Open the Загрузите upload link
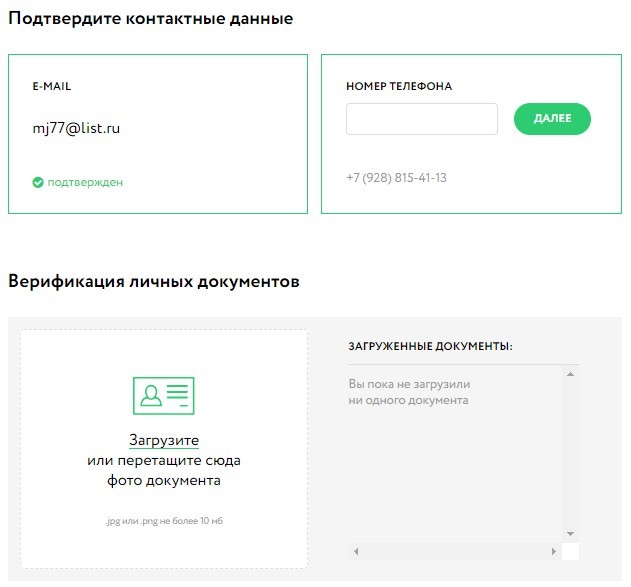631x587 pixels. coord(164,440)
